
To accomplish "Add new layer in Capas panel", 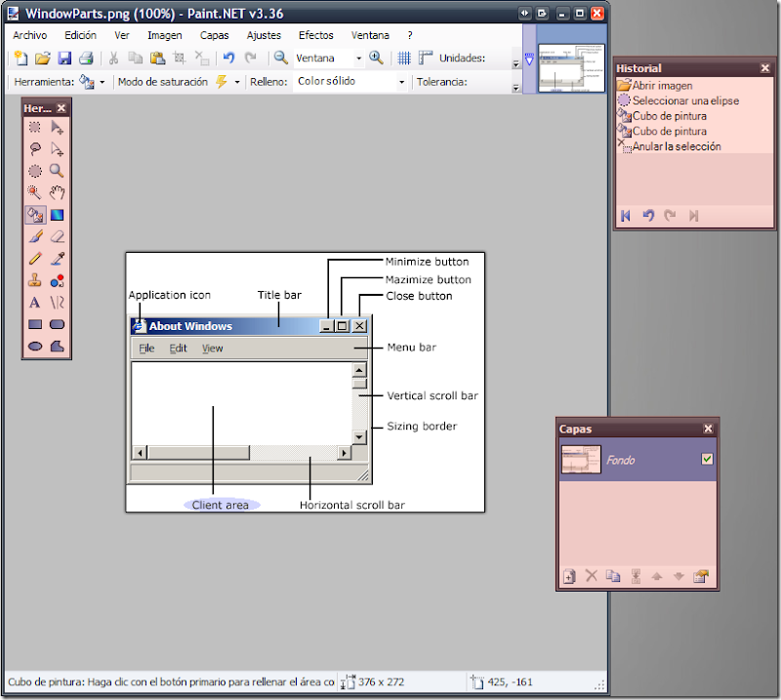I will [x=569, y=576].
